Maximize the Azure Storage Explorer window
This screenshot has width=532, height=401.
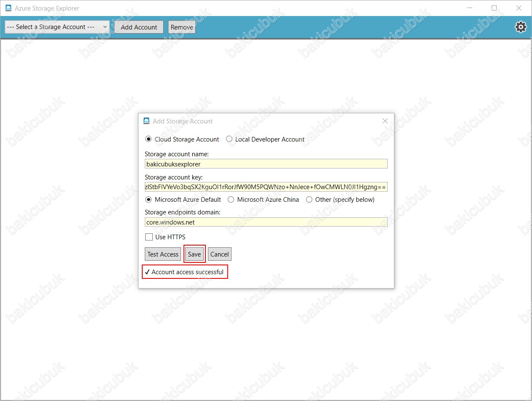coord(494,8)
